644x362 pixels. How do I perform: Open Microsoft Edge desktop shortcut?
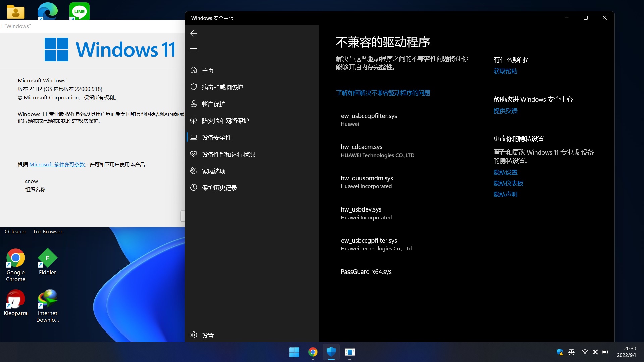[47, 11]
